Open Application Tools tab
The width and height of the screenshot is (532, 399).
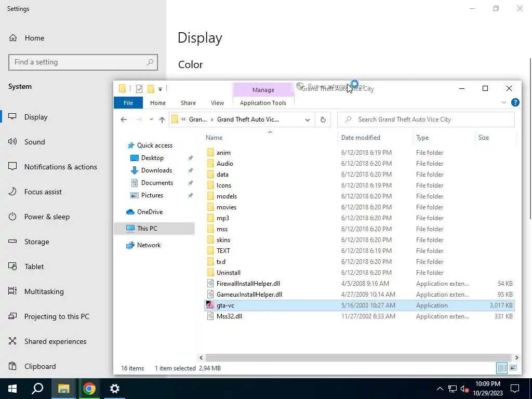click(263, 103)
